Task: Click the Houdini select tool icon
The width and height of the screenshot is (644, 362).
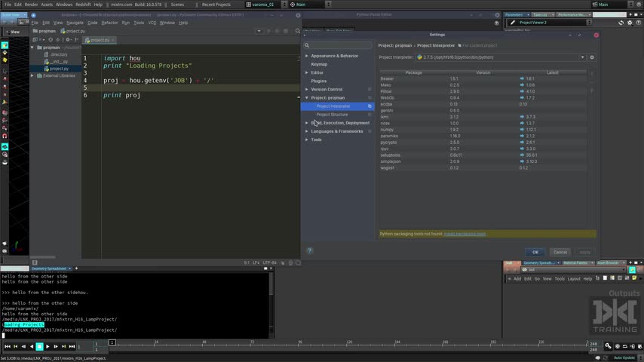Action: tap(5, 46)
